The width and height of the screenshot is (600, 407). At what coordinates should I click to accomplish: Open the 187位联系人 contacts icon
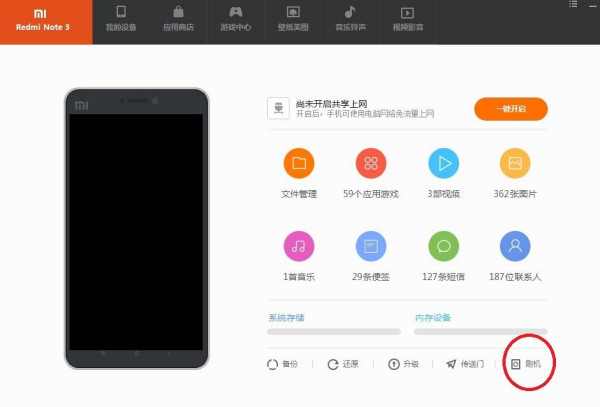(x=515, y=246)
